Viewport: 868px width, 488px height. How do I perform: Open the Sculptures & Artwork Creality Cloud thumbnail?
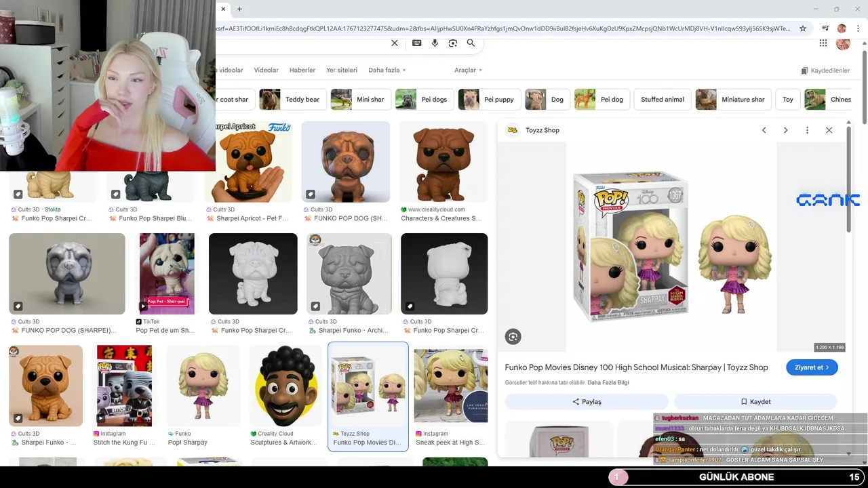tap(286, 386)
